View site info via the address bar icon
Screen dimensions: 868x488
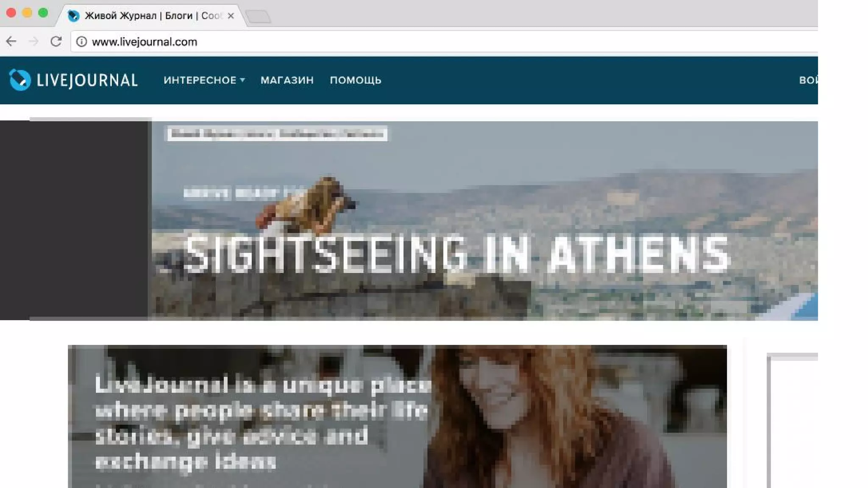[81, 42]
